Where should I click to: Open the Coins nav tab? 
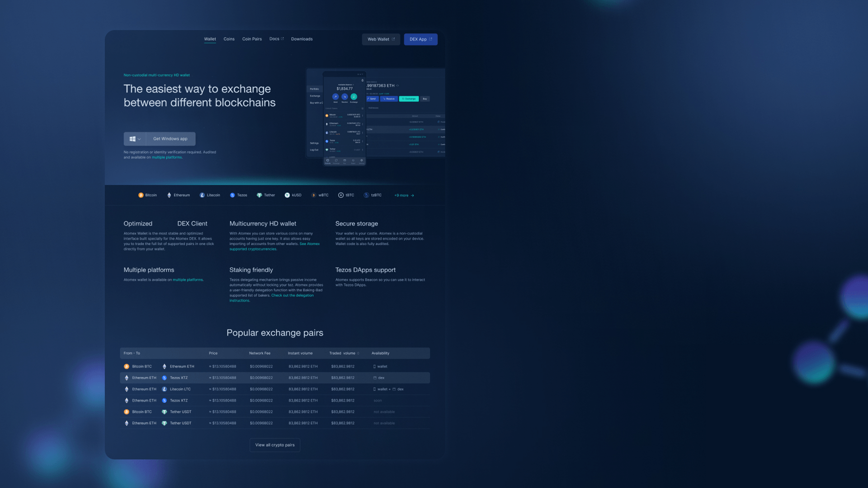point(229,39)
